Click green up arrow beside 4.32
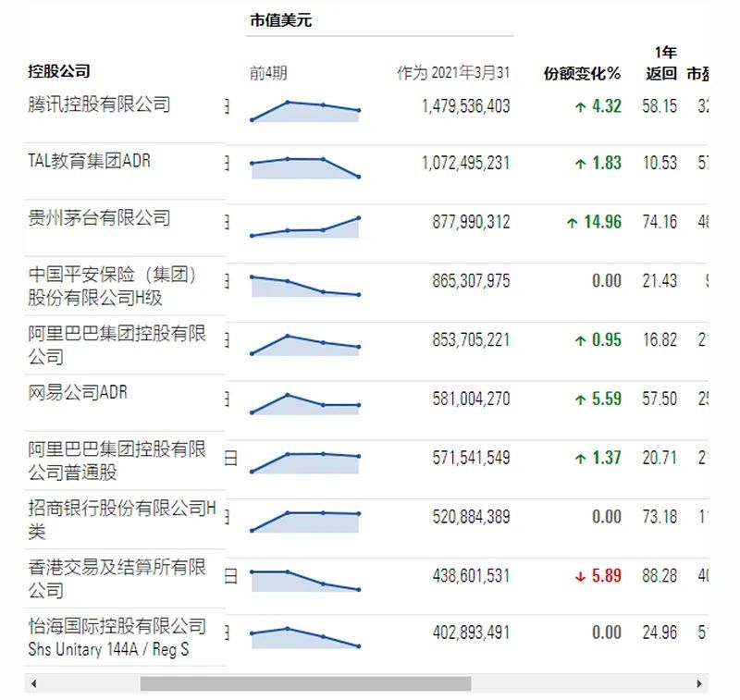The height and width of the screenshot is (700, 740). click(x=581, y=107)
